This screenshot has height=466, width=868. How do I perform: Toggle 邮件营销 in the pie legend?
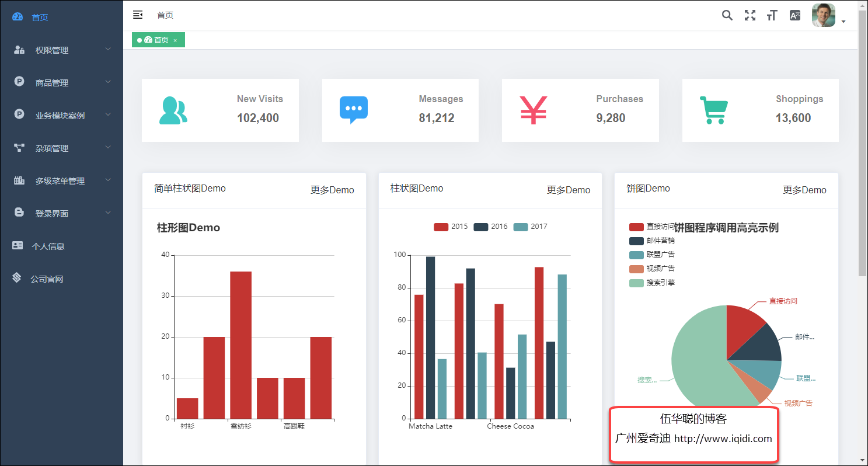point(652,241)
